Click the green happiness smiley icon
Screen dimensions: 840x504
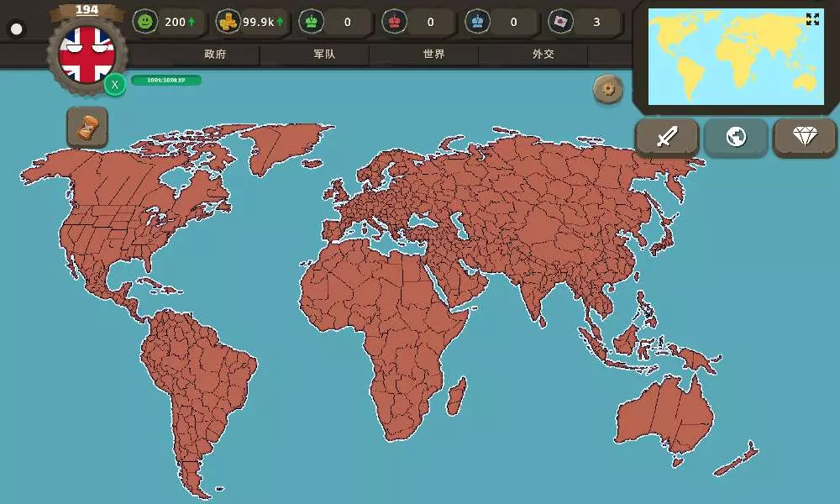pos(145,22)
